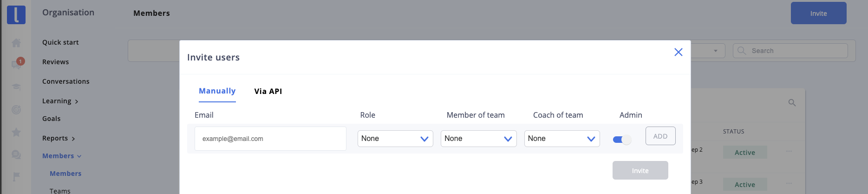Screen dimensions: 868x194
Task: Open the chat bubbles conversations icon
Action: click(16, 154)
